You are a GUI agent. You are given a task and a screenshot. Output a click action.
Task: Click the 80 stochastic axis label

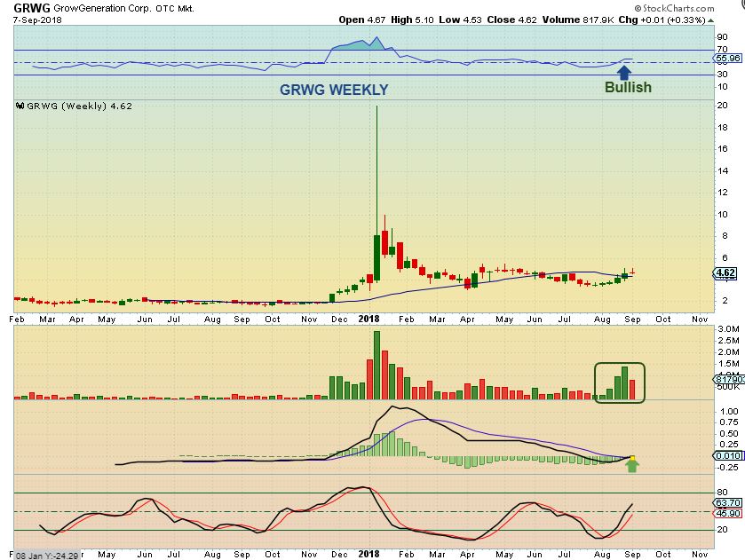tap(722, 493)
